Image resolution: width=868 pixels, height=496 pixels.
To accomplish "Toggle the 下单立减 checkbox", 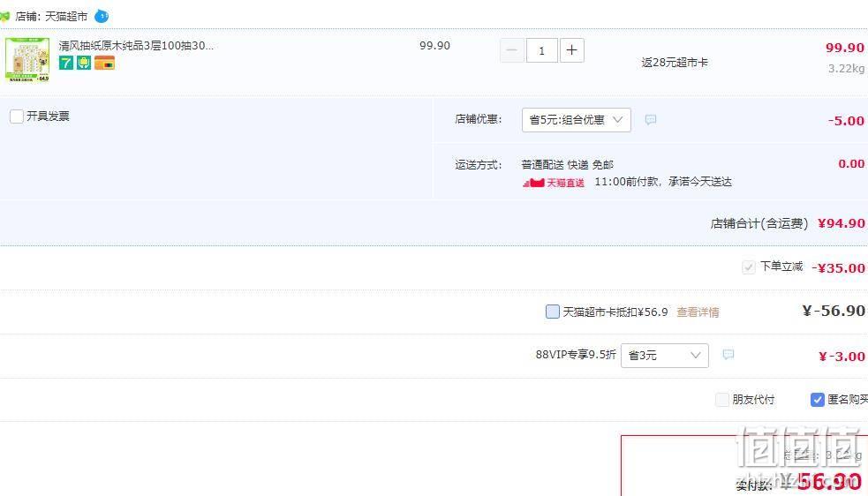I will tap(749, 267).
